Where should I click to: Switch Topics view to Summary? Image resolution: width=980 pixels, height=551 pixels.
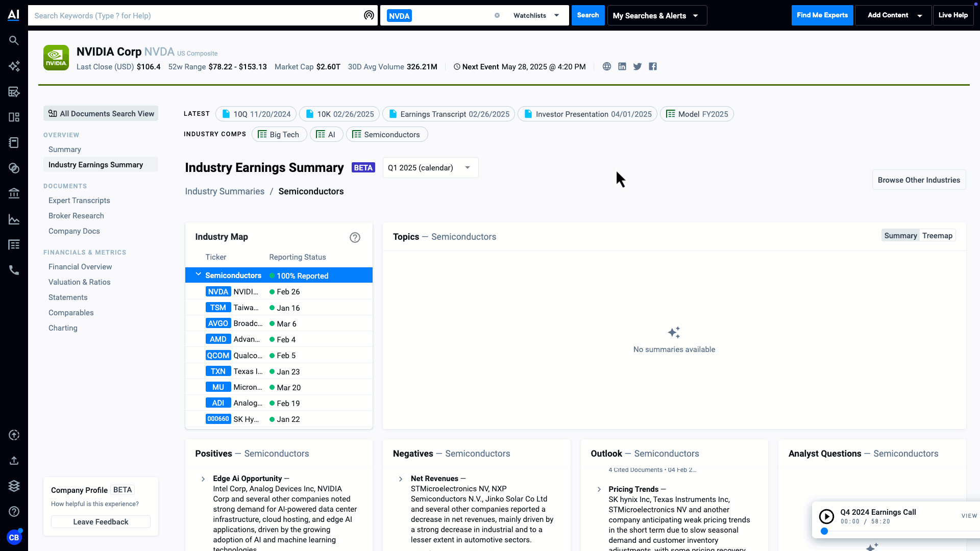pos(900,235)
